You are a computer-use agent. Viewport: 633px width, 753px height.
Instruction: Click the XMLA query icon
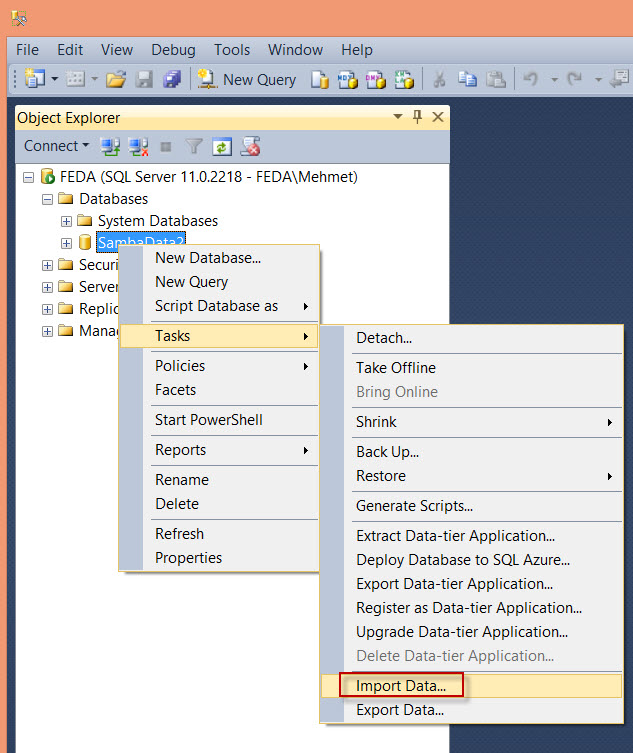pos(404,79)
